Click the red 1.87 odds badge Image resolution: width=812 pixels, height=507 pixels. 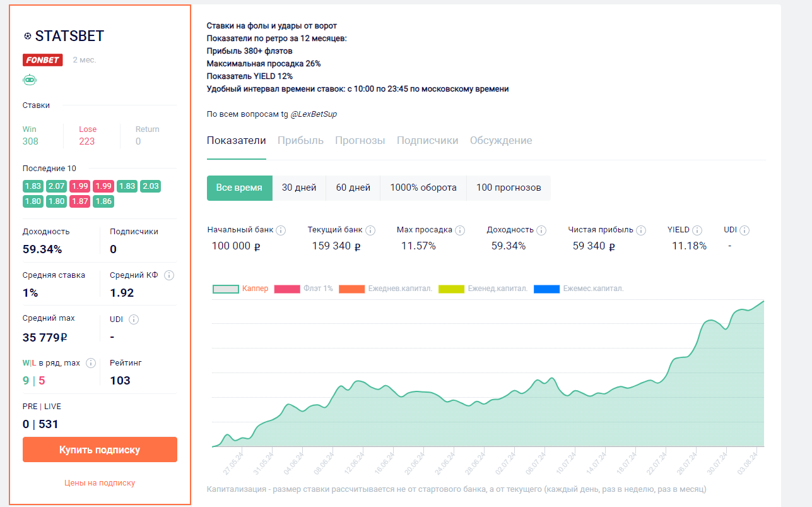79,201
